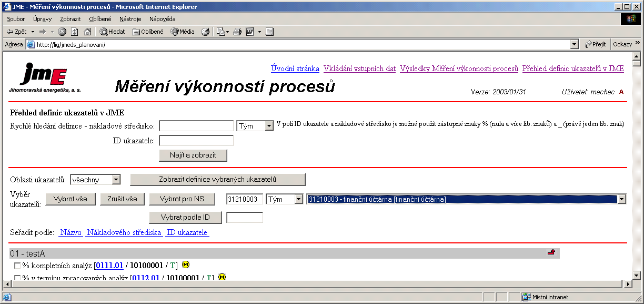Click the Odkazy links bar label

coord(622,45)
